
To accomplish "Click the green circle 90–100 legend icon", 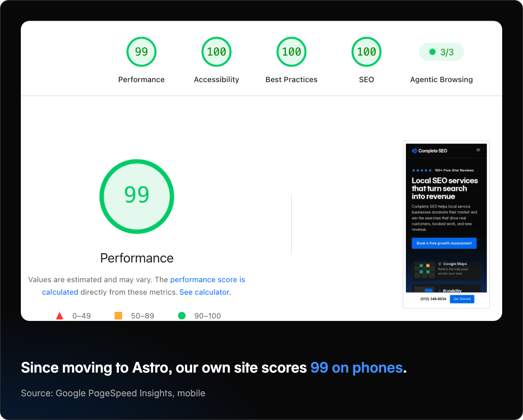I will [x=182, y=316].
